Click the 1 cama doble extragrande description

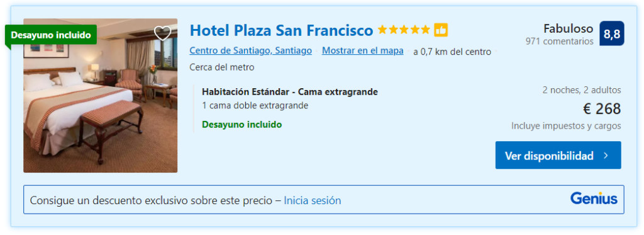click(x=255, y=106)
